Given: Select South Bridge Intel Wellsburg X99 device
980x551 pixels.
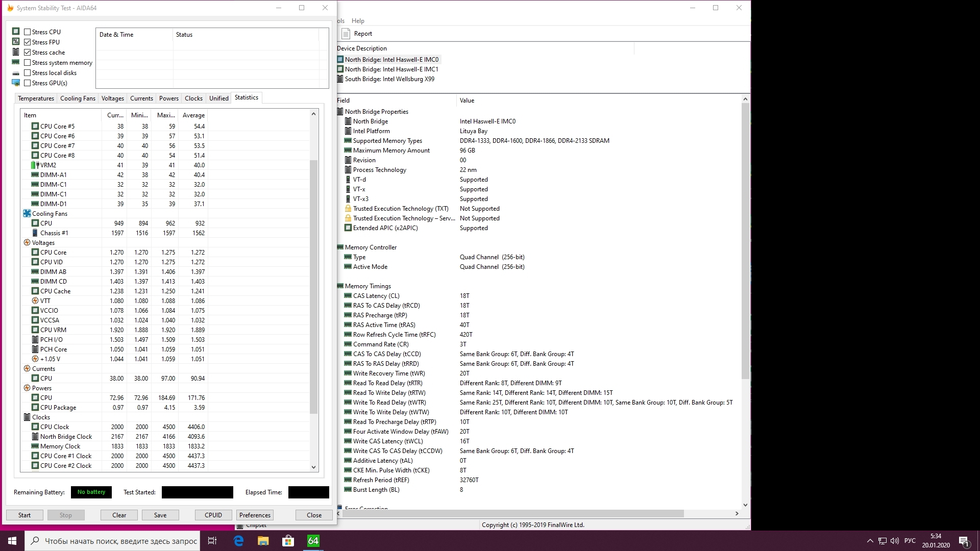Looking at the screenshot, I should pyautogui.click(x=389, y=79).
